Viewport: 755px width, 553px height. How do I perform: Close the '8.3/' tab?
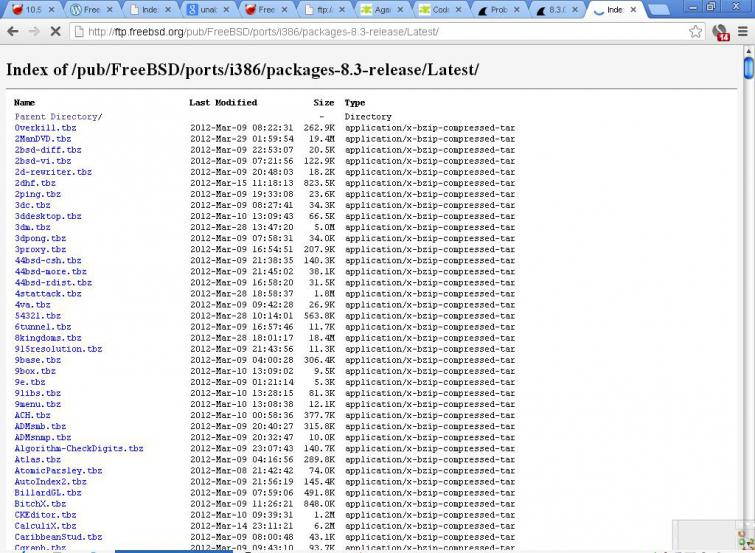tap(575, 9)
